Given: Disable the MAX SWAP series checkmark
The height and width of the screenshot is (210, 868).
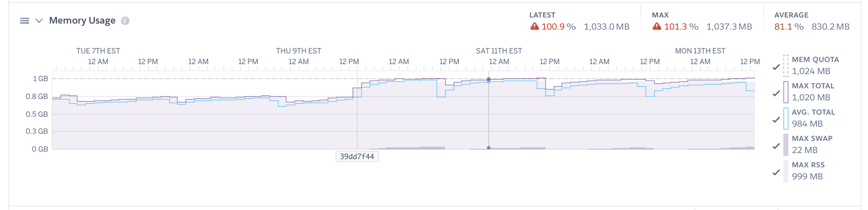Looking at the screenshot, I should 776,146.
